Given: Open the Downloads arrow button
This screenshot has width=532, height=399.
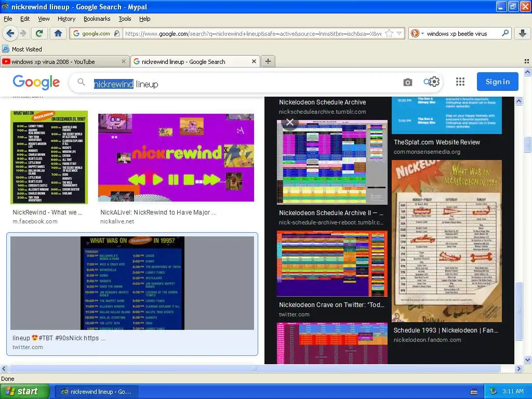Looking at the screenshot, I should (523, 33).
